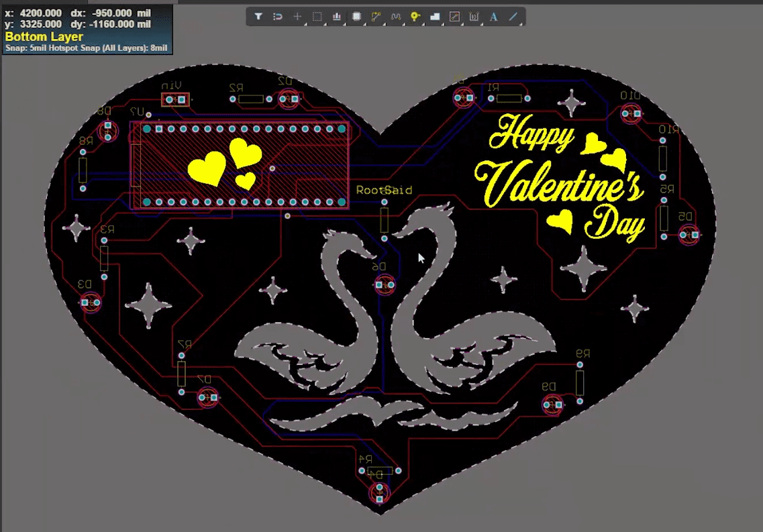This screenshot has height=532, width=763.
Task: Select the Place Fill tool
Action: pyautogui.click(x=434, y=17)
